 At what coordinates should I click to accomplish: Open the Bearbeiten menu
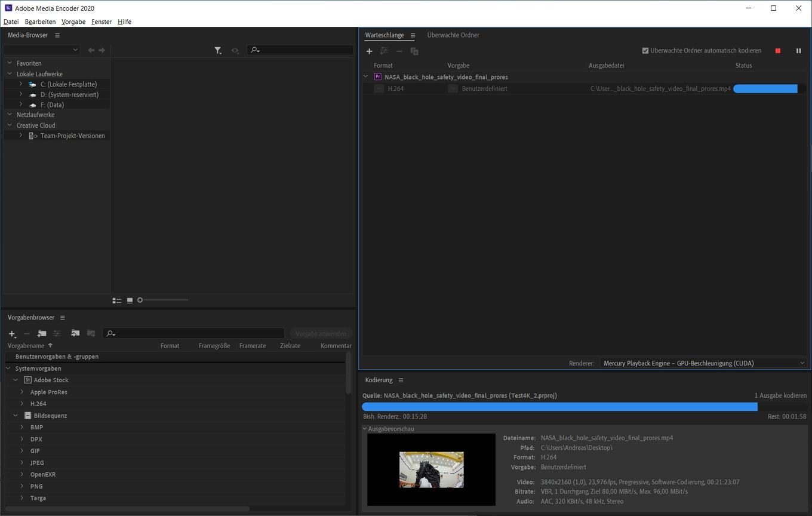click(x=40, y=21)
